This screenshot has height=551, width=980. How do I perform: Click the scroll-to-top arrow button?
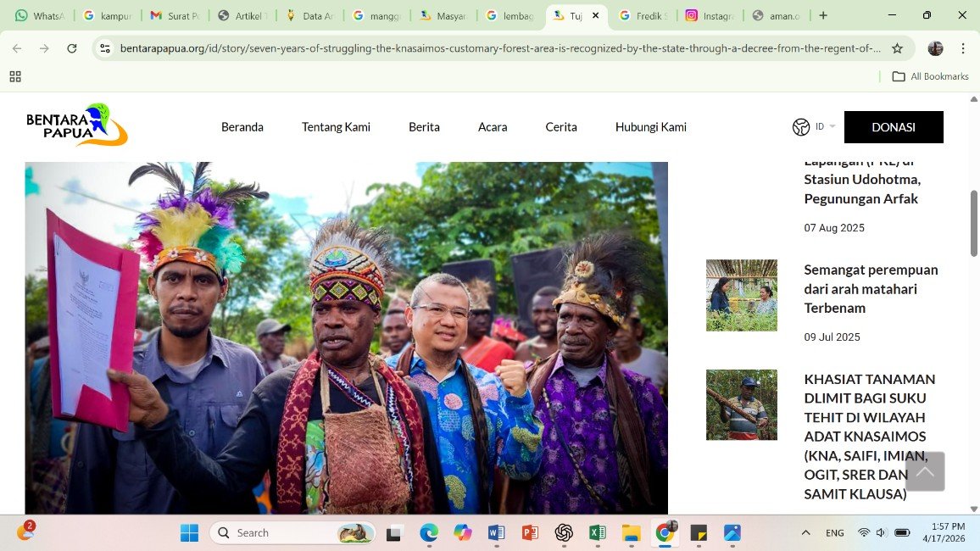click(925, 471)
